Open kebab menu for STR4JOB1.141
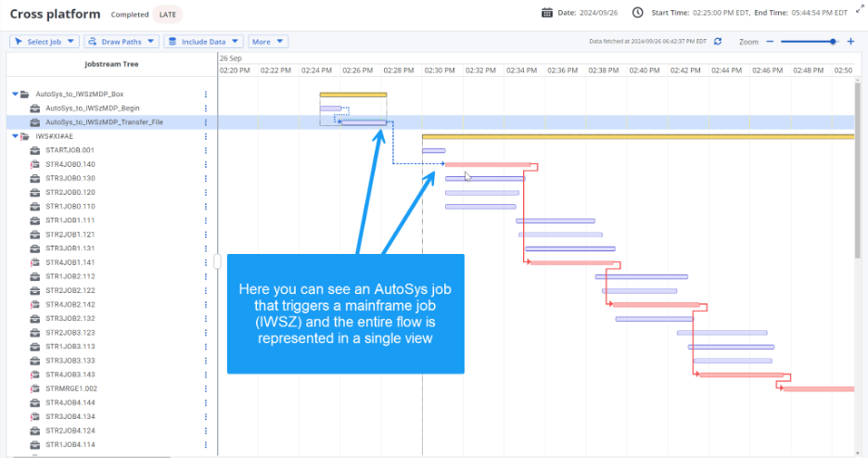This screenshot has width=868, height=458. tap(205, 262)
